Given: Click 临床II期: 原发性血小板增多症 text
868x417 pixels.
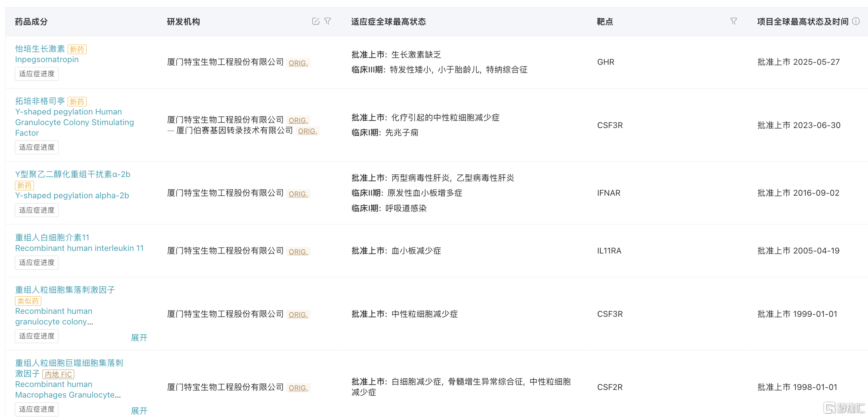Looking at the screenshot, I should coord(407,193).
